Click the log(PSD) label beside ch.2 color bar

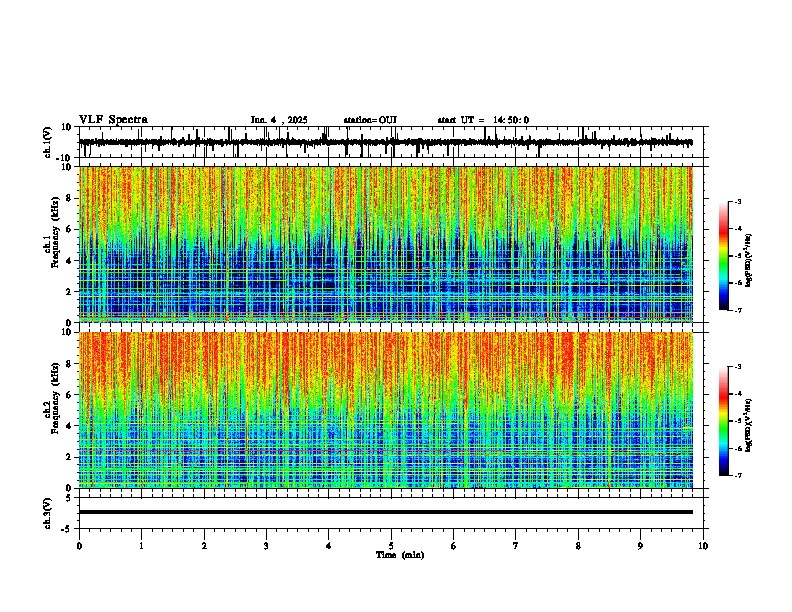tap(749, 425)
